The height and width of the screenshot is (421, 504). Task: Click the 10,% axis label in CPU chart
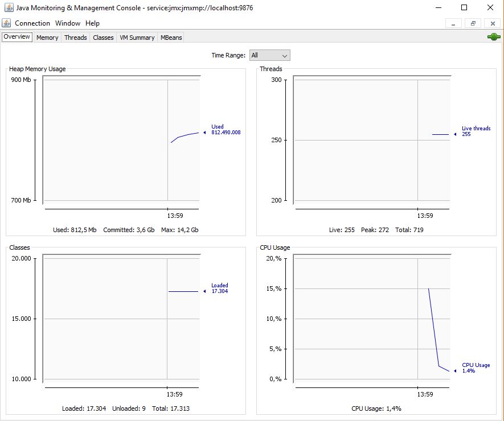(x=273, y=319)
